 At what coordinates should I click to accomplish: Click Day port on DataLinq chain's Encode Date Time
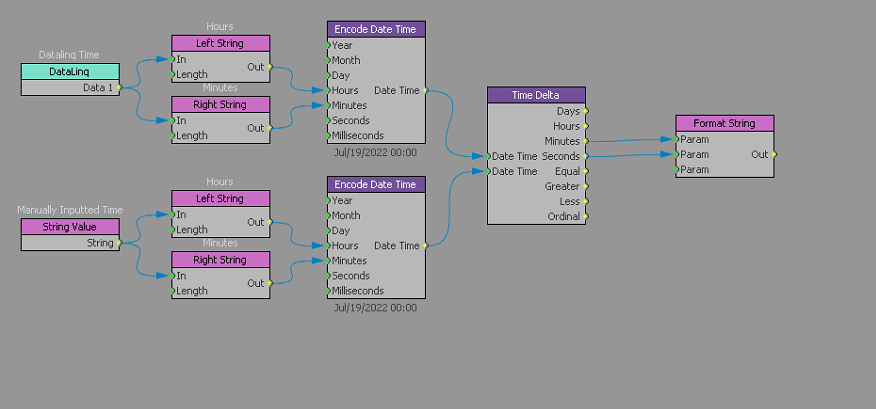(328, 75)
